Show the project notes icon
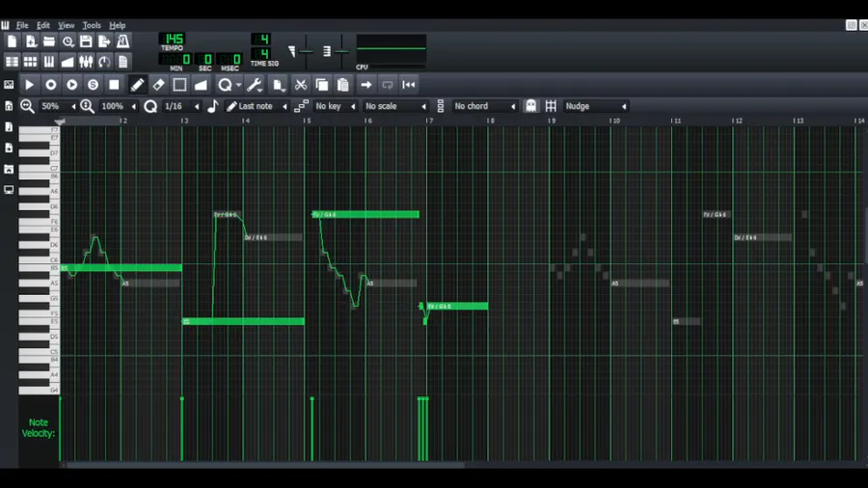 (x=122, y=62)
